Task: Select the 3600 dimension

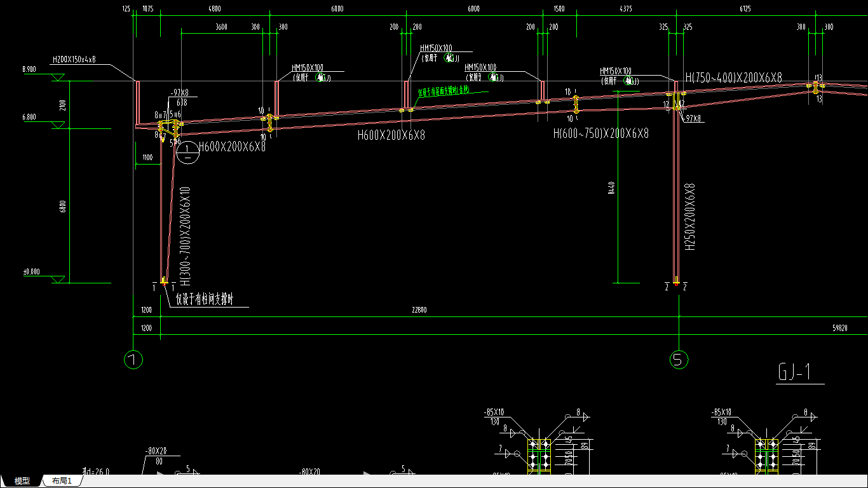Action: coord(221,27)
